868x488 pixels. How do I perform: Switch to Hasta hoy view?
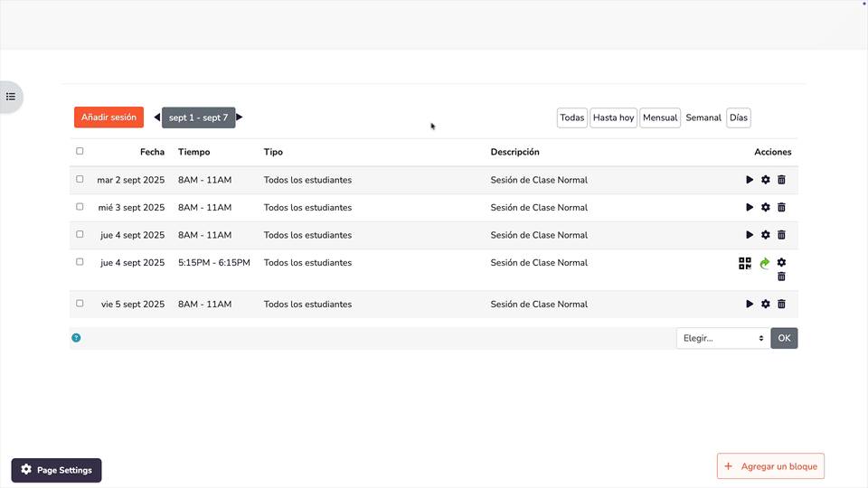tap(613, 117)
